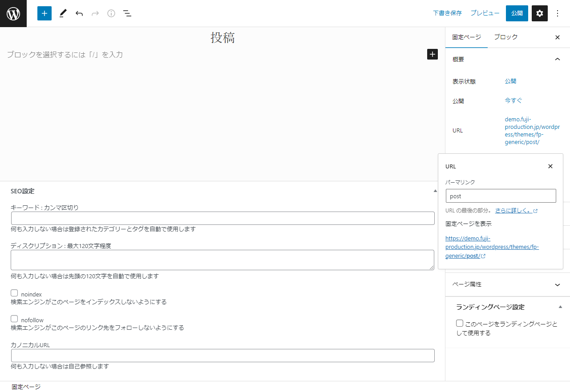
Task: Close the URL popover
Action: click(550, 166)
